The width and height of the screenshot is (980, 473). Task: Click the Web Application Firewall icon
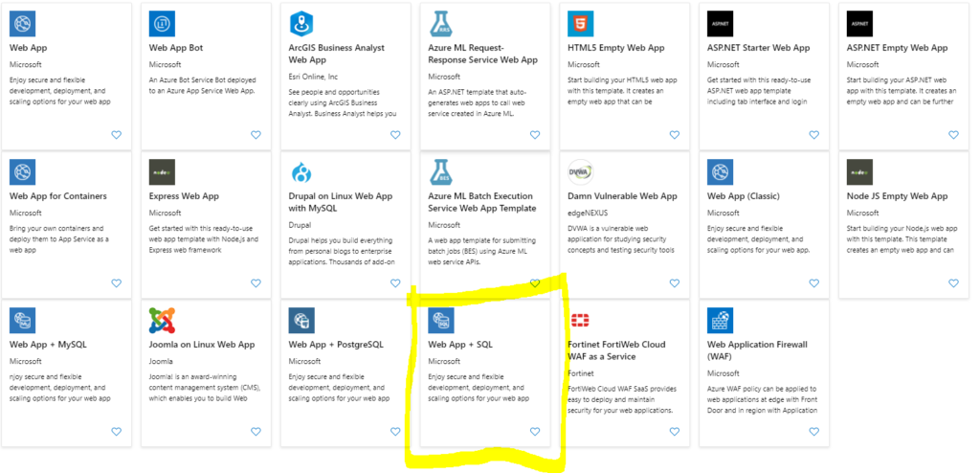720,321
